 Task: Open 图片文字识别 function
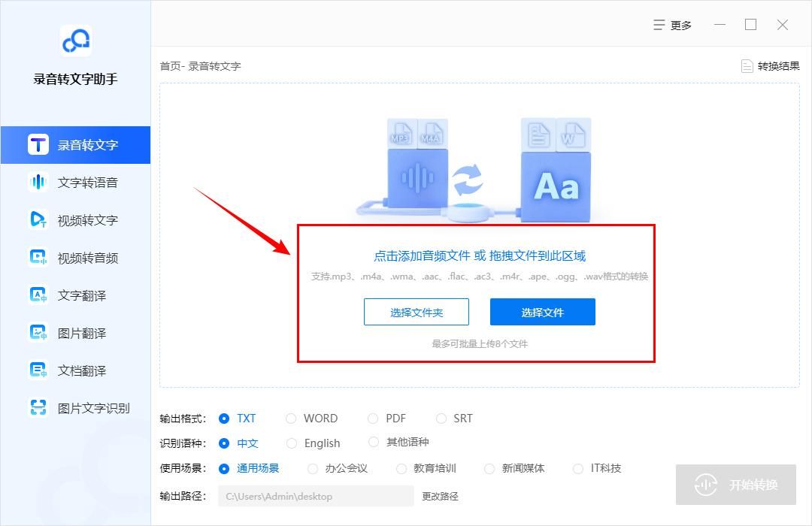click(76, 408)
